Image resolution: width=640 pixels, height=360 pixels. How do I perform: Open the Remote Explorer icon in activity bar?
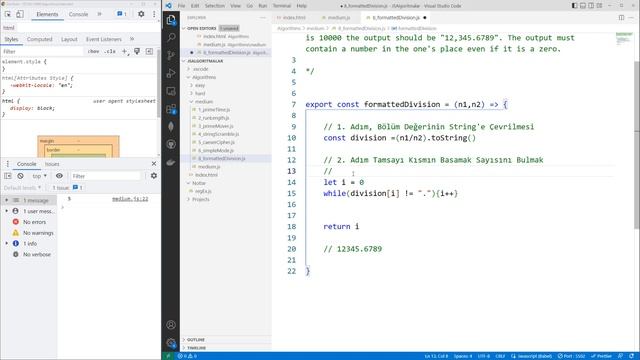pos(171,91)
